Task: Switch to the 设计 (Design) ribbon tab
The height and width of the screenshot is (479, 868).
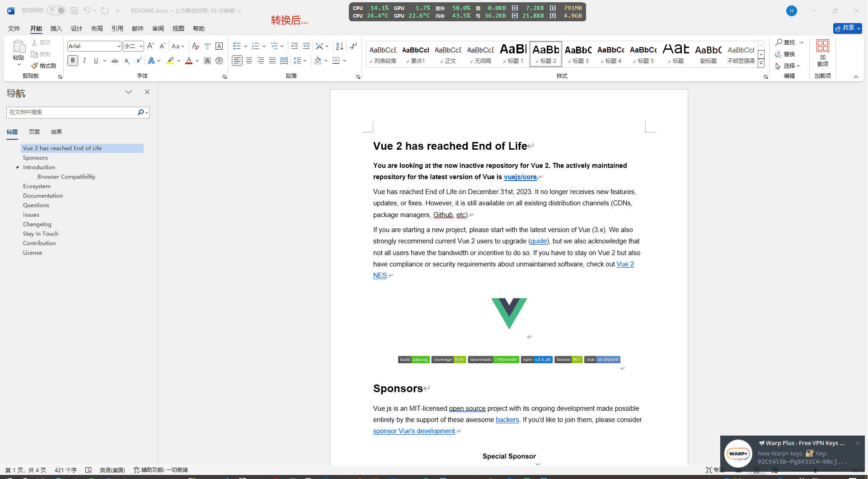Action: (x=76, y=28)
